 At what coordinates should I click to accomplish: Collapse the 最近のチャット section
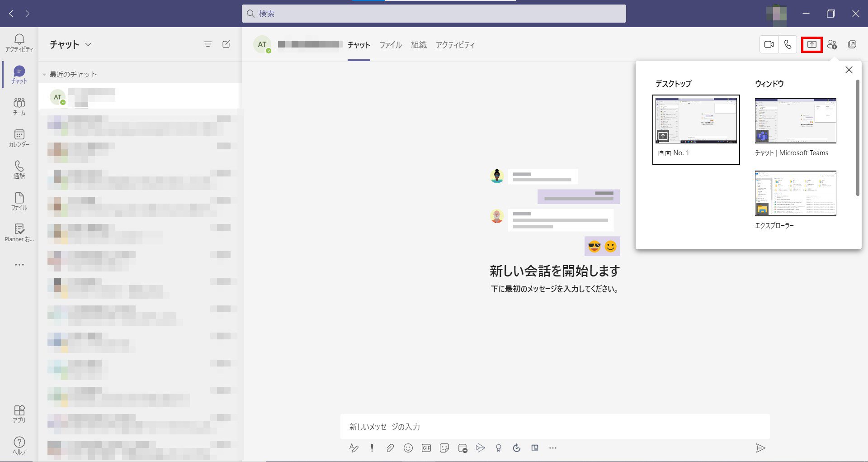pyautogui.click(x=44, y=75)
